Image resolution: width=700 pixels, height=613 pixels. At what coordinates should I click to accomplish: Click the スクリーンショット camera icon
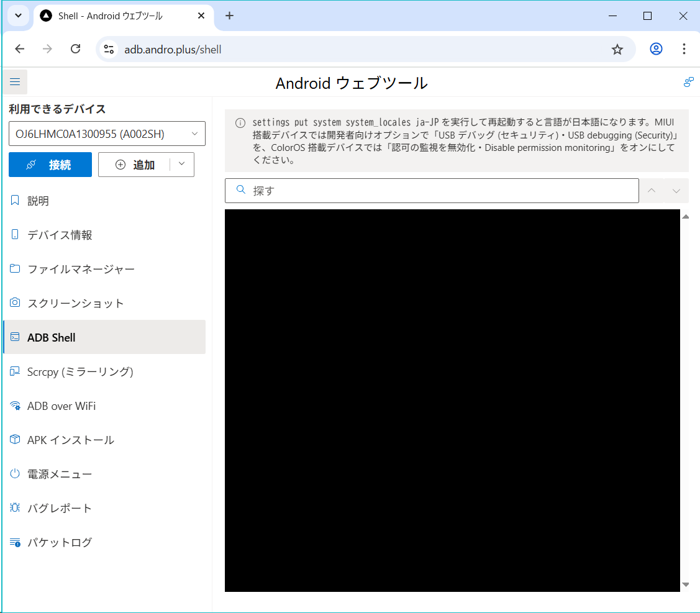click(15, 303)
